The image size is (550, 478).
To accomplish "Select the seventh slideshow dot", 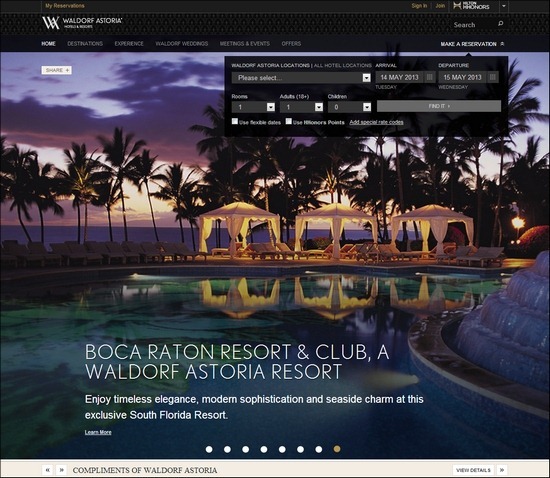I will pos(318,449).
